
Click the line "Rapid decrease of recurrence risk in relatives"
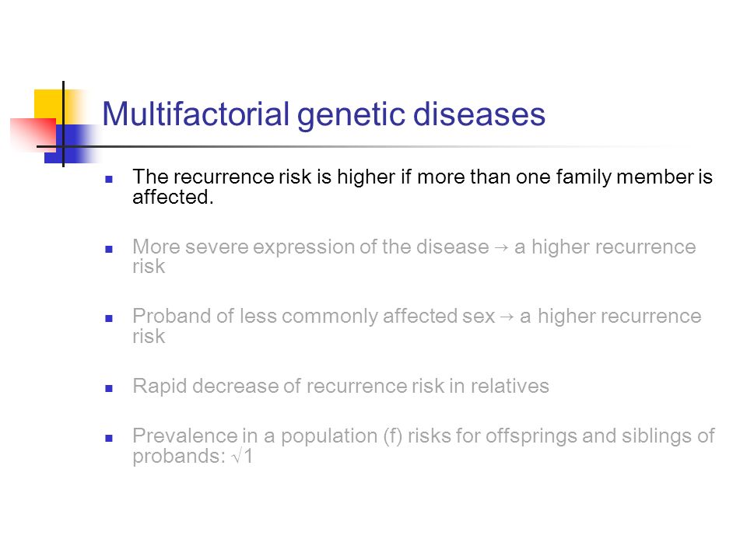[x=341, y=387]
